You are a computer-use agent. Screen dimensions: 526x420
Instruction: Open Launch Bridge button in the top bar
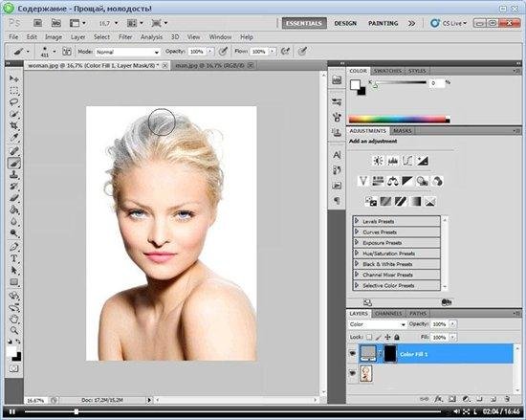[x=37, y=23]
